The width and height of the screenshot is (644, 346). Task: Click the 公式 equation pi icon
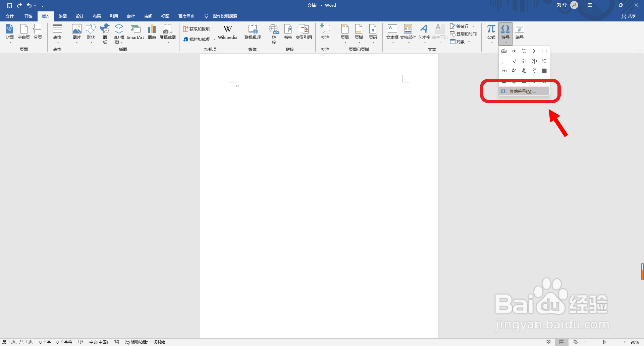[x=491, y=29]
